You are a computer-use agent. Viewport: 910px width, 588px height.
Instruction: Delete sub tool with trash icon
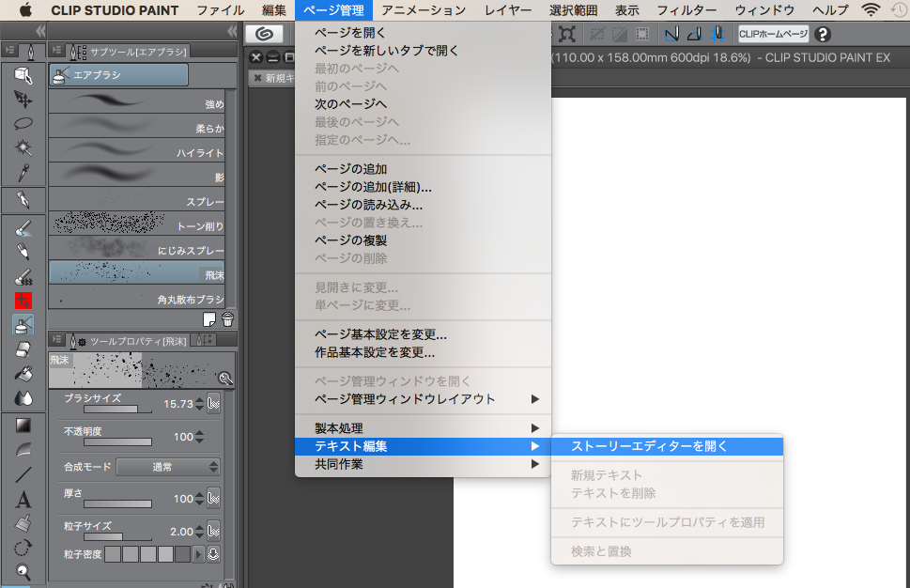pyautogui.click(x=227, y=319)
